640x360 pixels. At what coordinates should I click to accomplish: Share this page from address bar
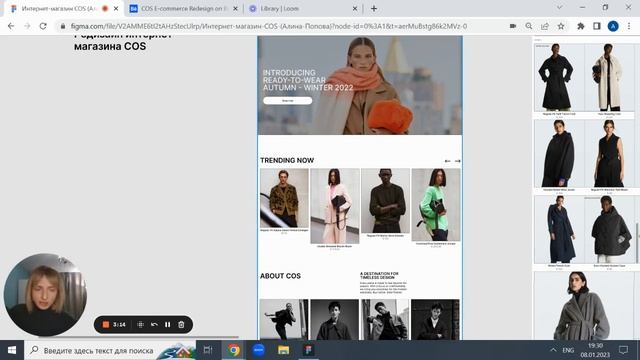click(x=545, y=26)
